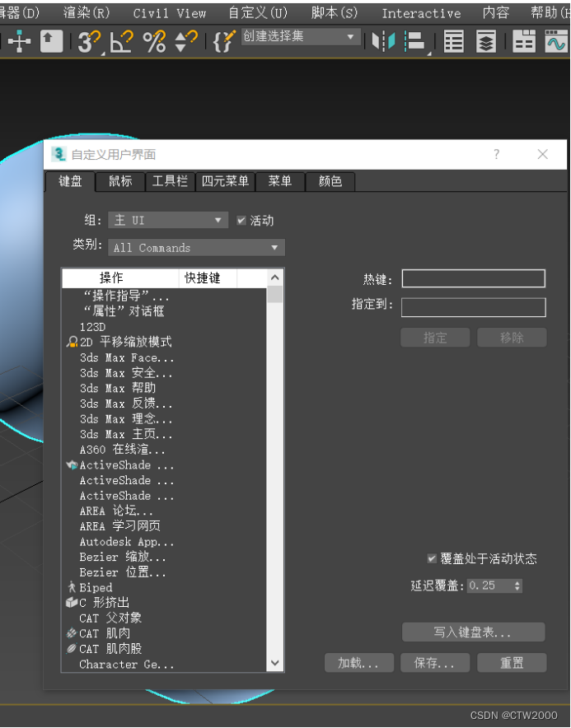This screenshot has width=571, height=728.
Task: Open the Curve Editor icon
Action: coord(555,41)
